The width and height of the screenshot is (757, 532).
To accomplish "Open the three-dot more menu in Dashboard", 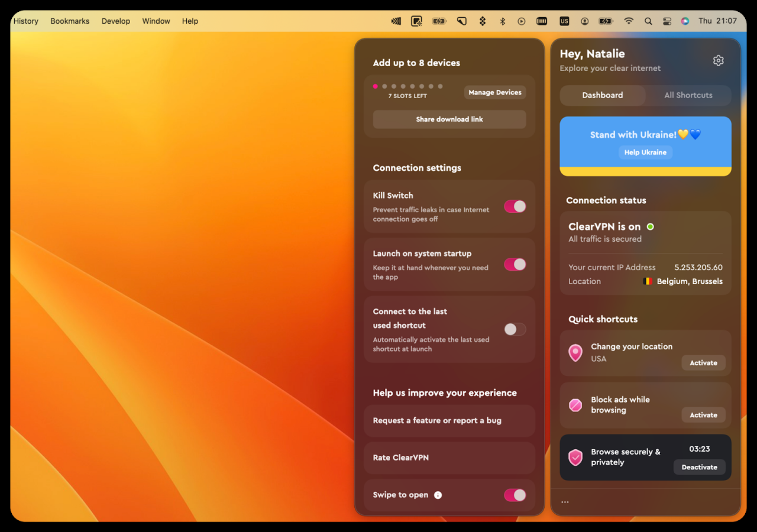I will 565,502.
